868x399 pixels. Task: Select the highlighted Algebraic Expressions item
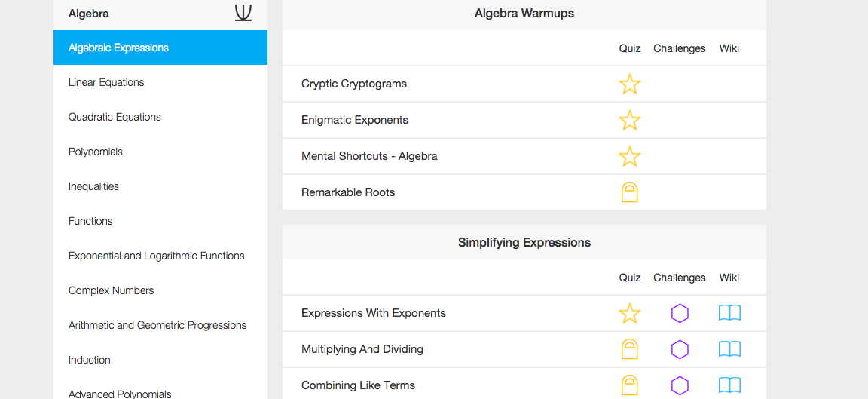pos(160,48)
